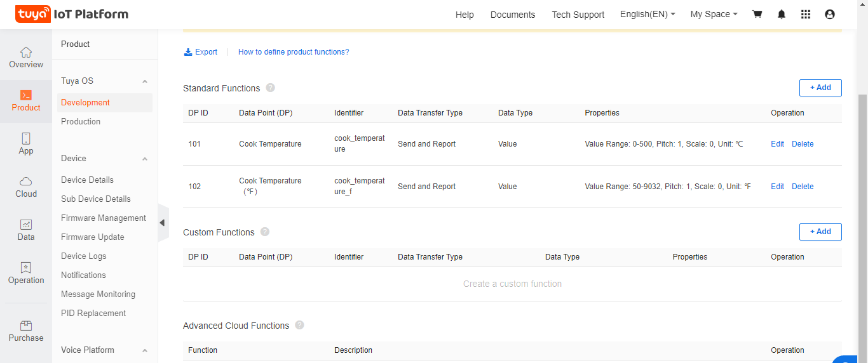This screenshot has width=868, height=363.
Task: Click the shopping cart icon
Action: [757, 14]
